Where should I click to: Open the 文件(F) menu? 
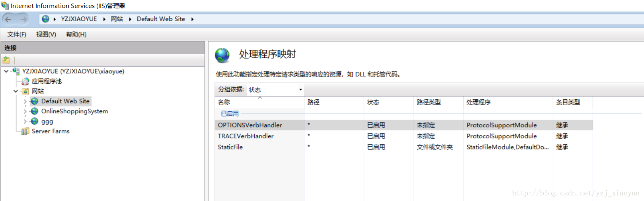(17, 34)
